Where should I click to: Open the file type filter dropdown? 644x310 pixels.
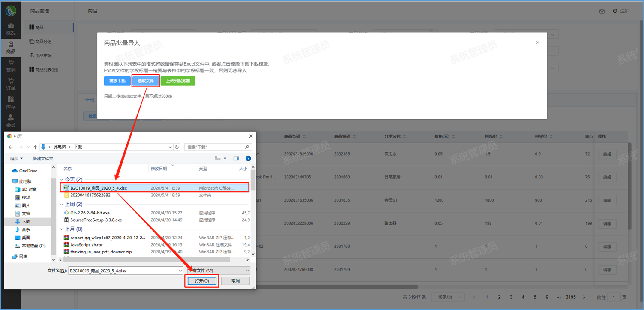click(x=218, y=271)
